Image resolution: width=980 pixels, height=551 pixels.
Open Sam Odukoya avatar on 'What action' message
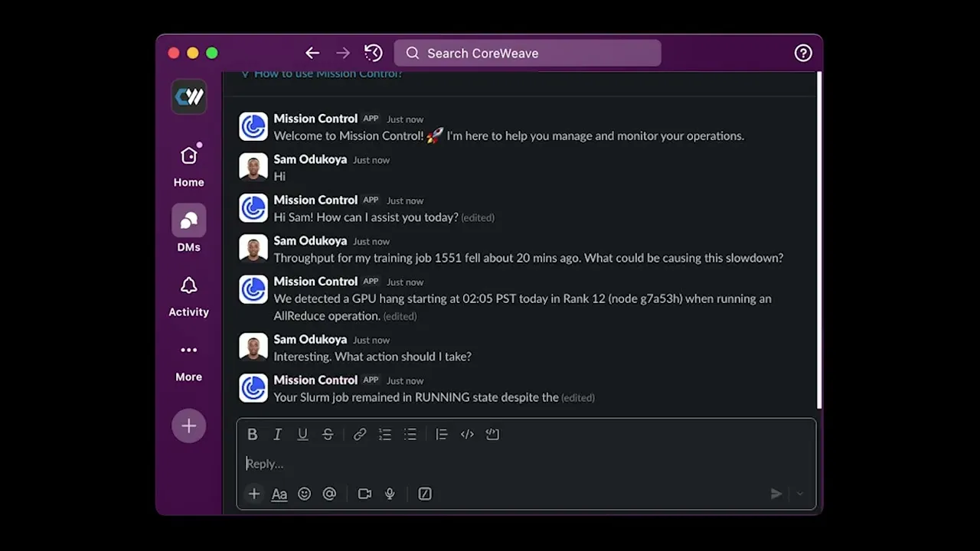(x=253, y=347)
